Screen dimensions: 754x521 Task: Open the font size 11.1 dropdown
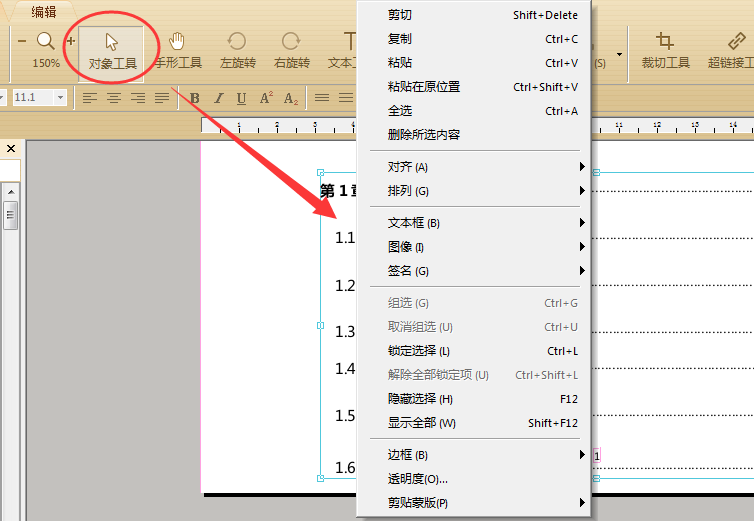[x=61, y=98]
